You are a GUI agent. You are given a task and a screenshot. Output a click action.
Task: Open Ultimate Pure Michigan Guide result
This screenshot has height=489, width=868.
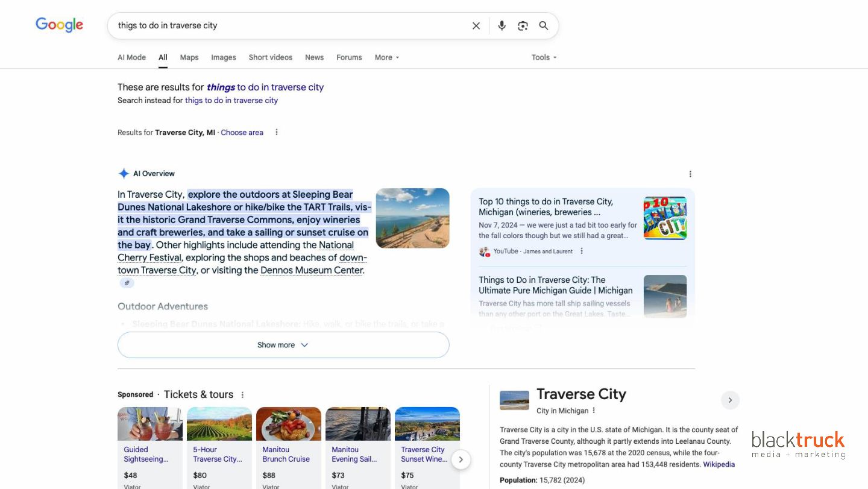click(556, 285)
